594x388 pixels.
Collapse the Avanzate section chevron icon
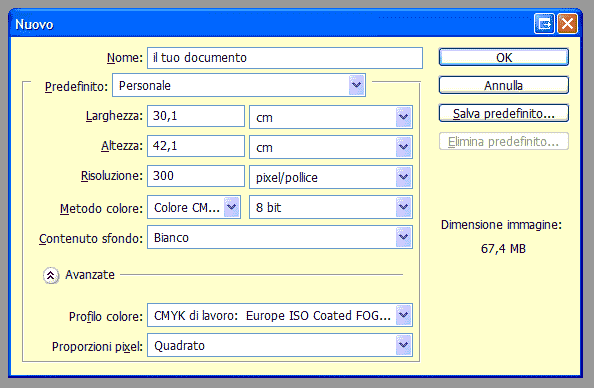(x=50, y=275)
